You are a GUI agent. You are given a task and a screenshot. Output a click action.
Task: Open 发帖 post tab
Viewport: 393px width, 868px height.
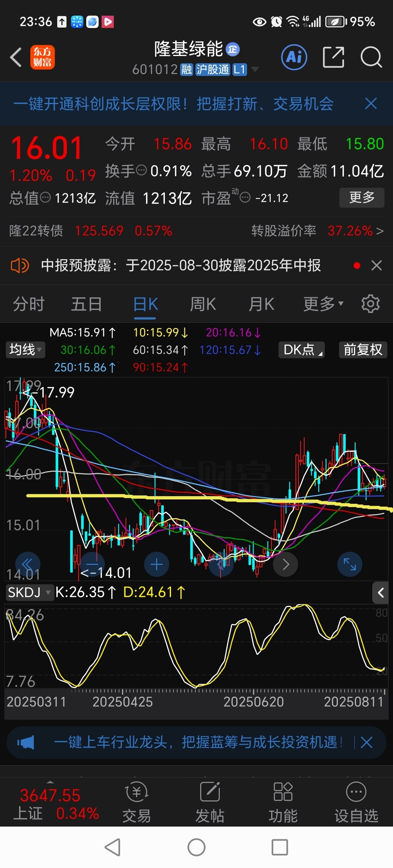pyautogui.click(x=210, y=802)
